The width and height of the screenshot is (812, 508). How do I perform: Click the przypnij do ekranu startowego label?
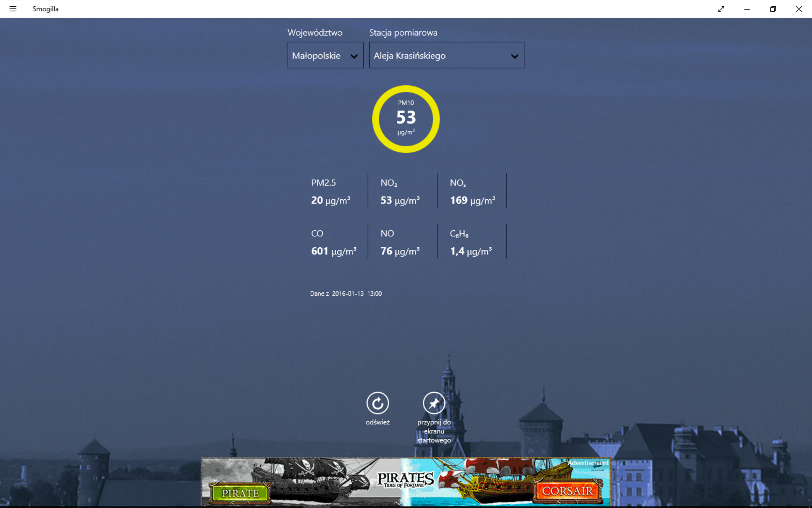point(434,431)
